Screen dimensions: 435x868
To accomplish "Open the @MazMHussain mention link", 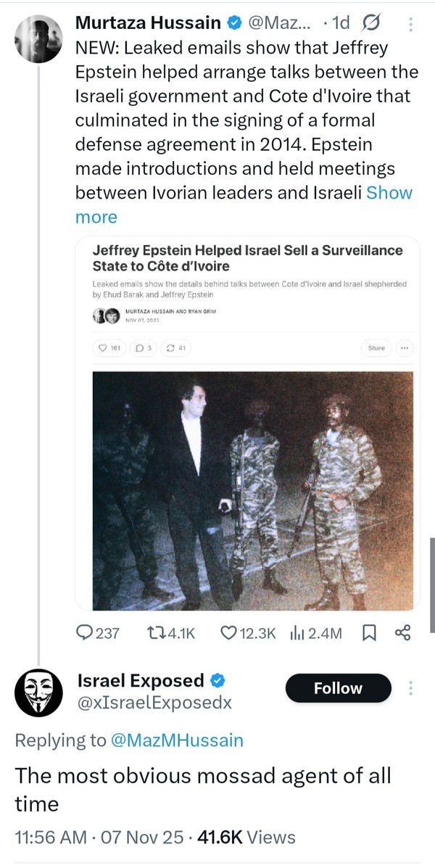I will pos(176,740).
